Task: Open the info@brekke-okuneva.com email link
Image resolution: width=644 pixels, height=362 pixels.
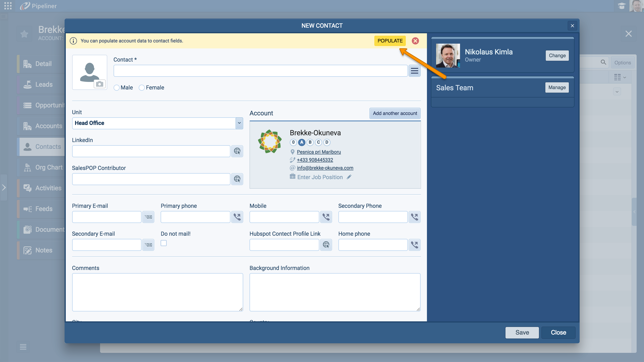Action: pos(325,168)
